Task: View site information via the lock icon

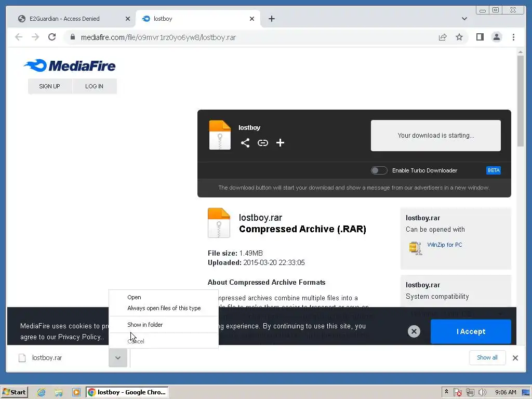Action: click(73, 37)
